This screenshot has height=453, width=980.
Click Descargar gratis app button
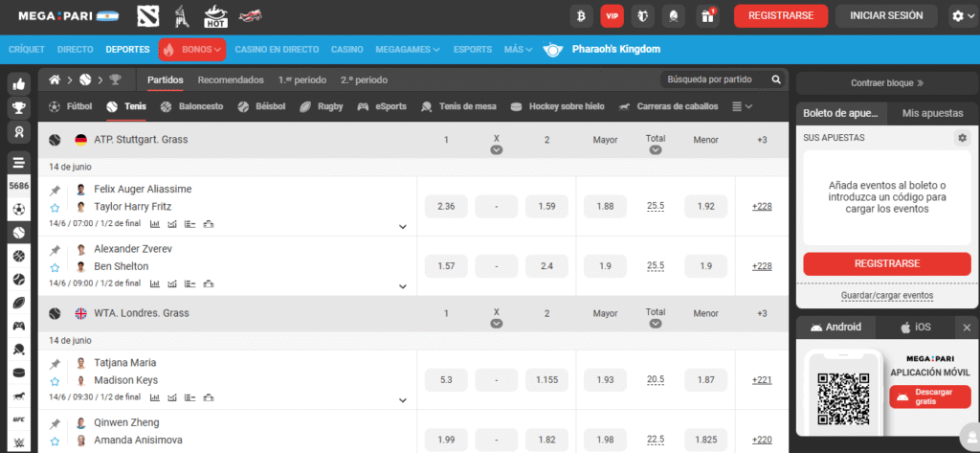[x=930, y=396]
